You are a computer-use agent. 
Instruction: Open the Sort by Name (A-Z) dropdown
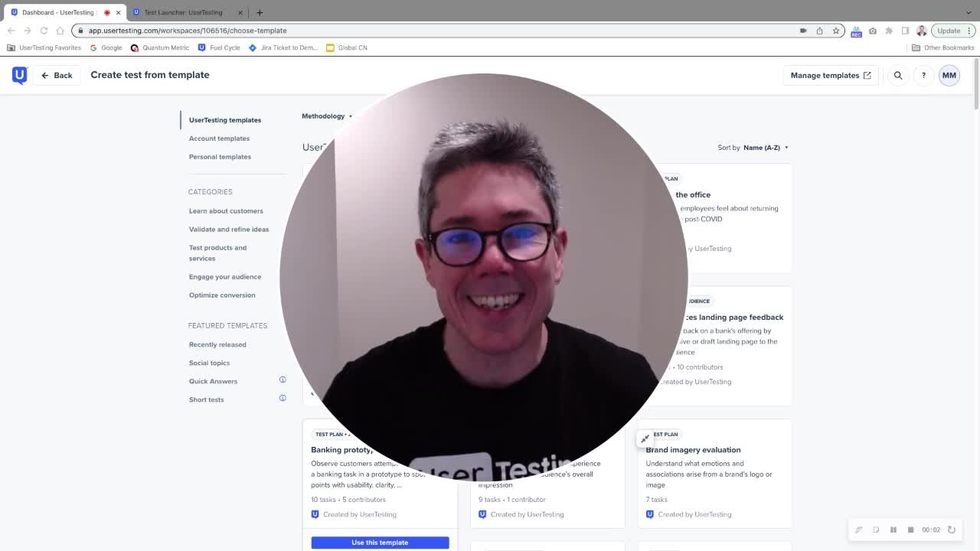point(766,148)
